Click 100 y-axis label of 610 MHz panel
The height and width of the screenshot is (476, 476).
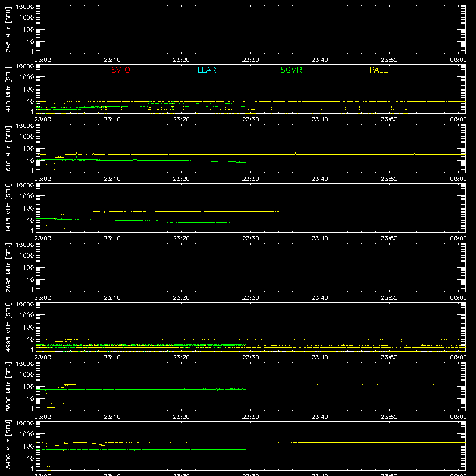29,149
